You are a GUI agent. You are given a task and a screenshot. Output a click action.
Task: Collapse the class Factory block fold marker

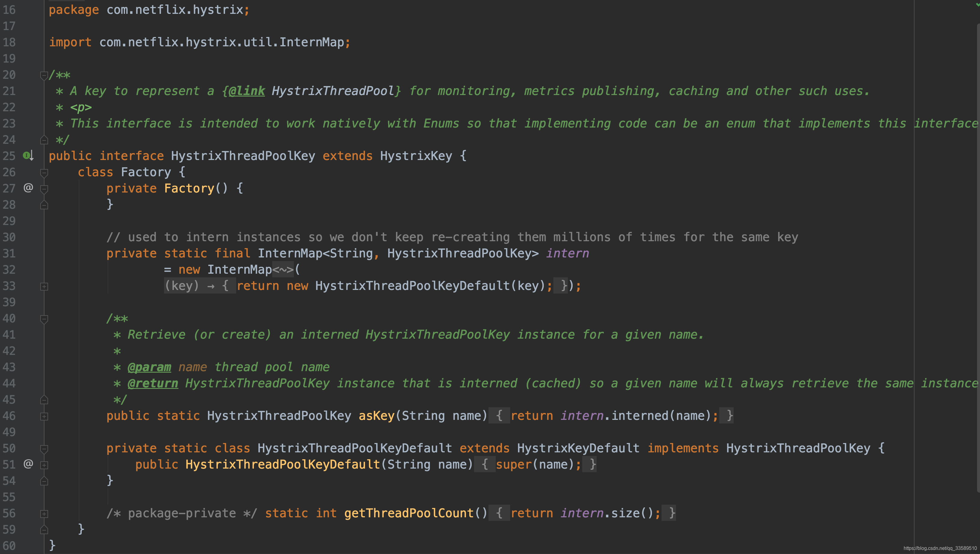[x=44, y=173]
